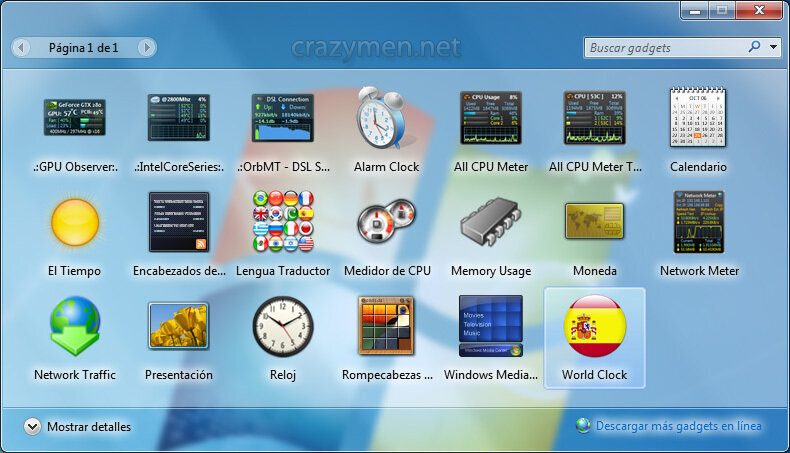Click the Reloj label text
This screenshot has width=790, height=453.
pyautogui.click(x=283, y=375)
